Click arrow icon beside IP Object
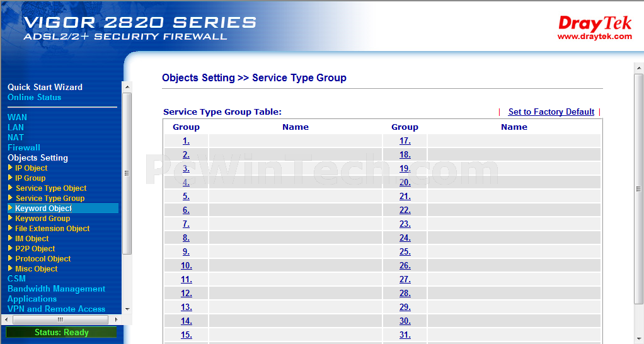Image resolution: width=644 pixels, height=344 pixels. [10, 168]
